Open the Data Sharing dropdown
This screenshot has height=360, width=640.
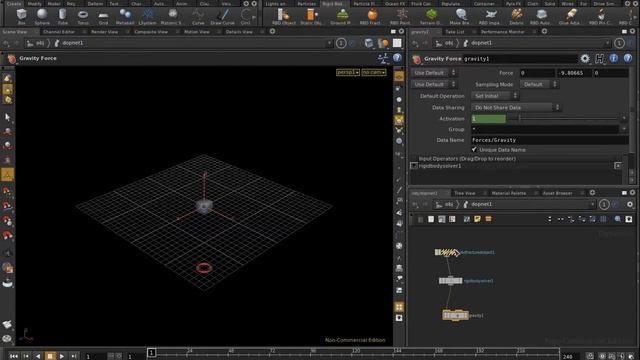point(516,107)
